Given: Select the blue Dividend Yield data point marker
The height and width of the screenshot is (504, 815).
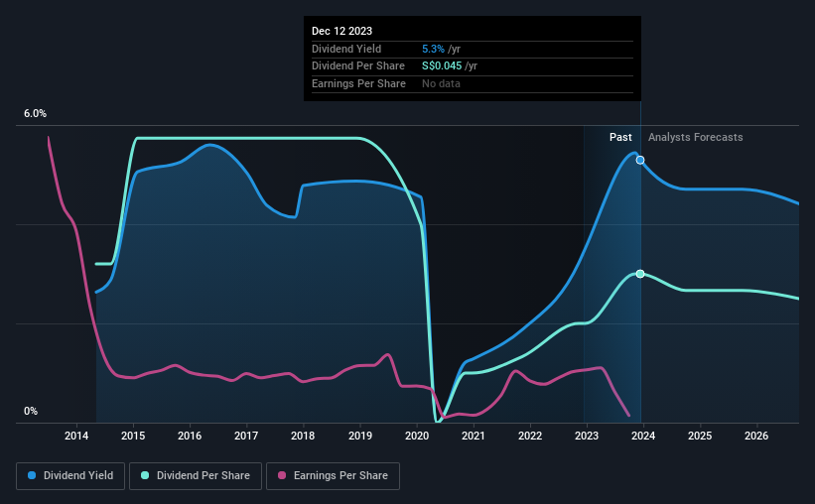Looking at the screenshot, I should pyautogui.click(x=640, y=160).
